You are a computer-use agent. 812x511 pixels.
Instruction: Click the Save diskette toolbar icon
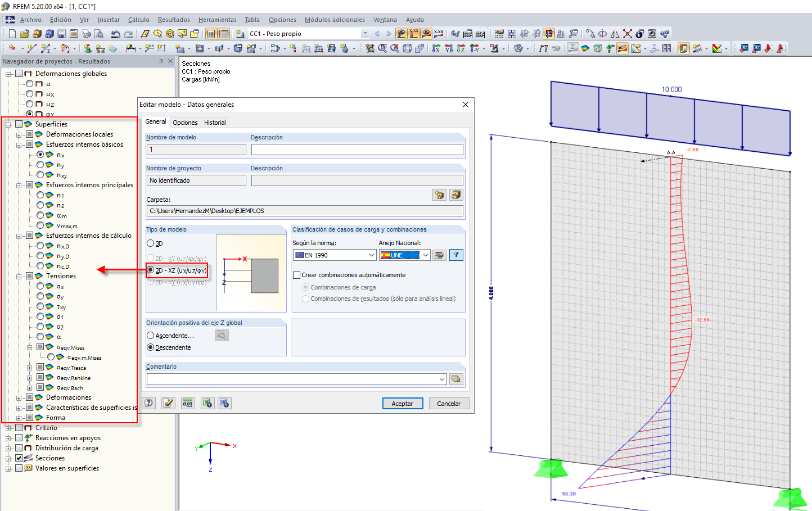62,34
